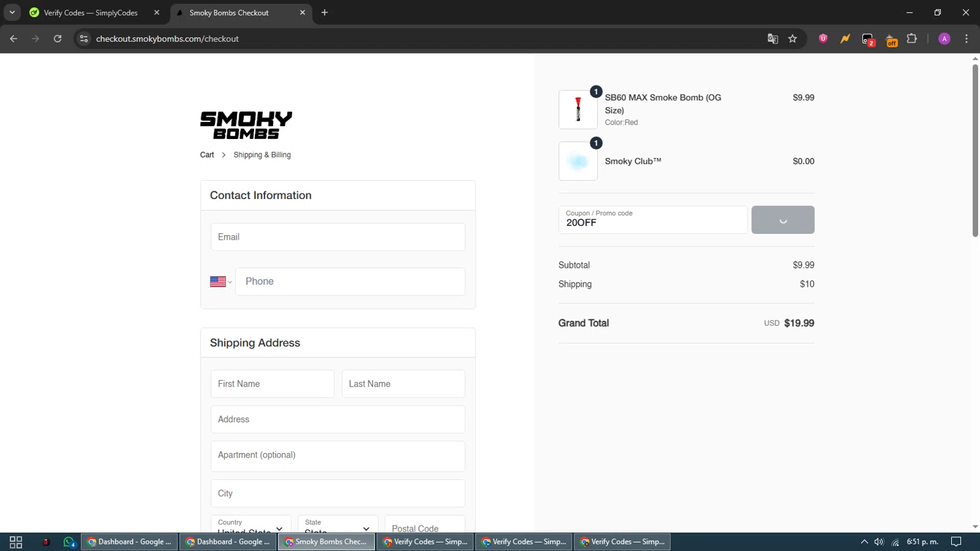980x551 pixels.
Task: Click the Grand Total $19.99 amount
Action: tap(799, 323)
